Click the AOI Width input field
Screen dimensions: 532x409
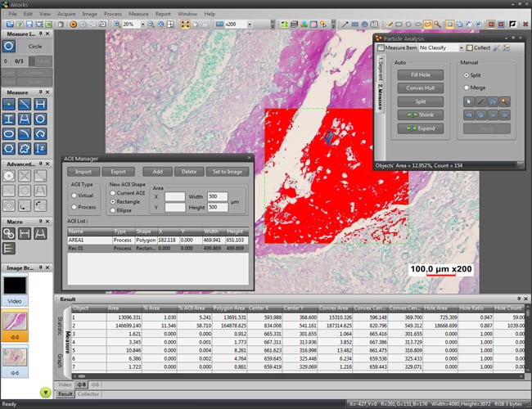tap(217, 196)
